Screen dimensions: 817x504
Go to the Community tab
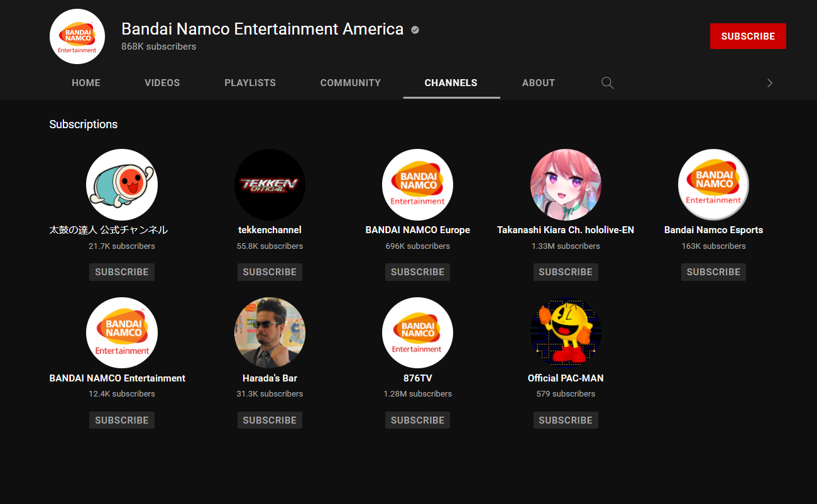(x=351, y=83)
